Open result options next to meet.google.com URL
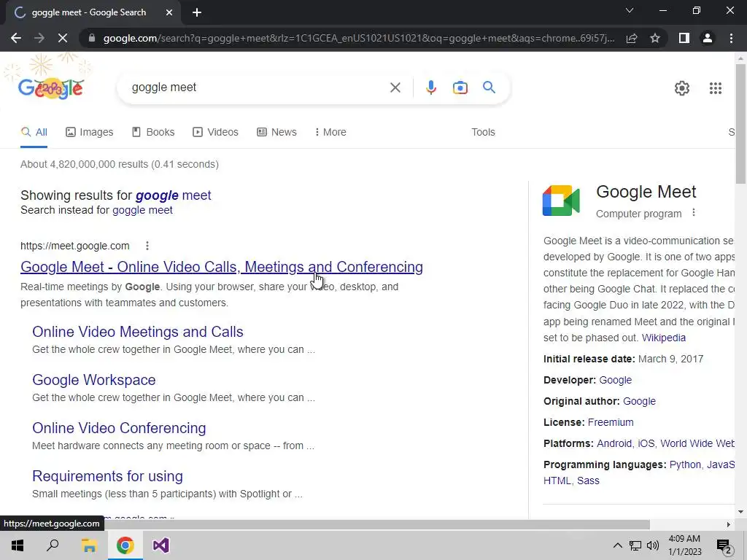This screenshot has height=560, width=747. [x=147, y=246]
